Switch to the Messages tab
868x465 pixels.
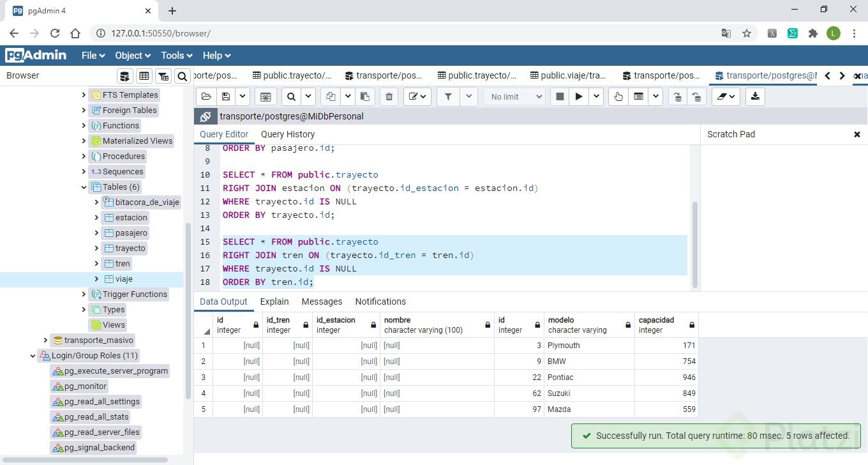(322, 301)
